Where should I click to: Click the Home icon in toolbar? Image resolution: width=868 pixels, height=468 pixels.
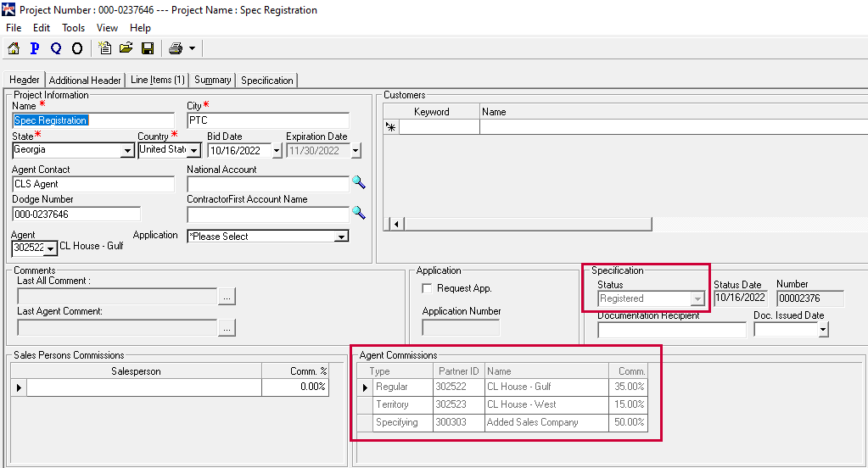[14, 48]
